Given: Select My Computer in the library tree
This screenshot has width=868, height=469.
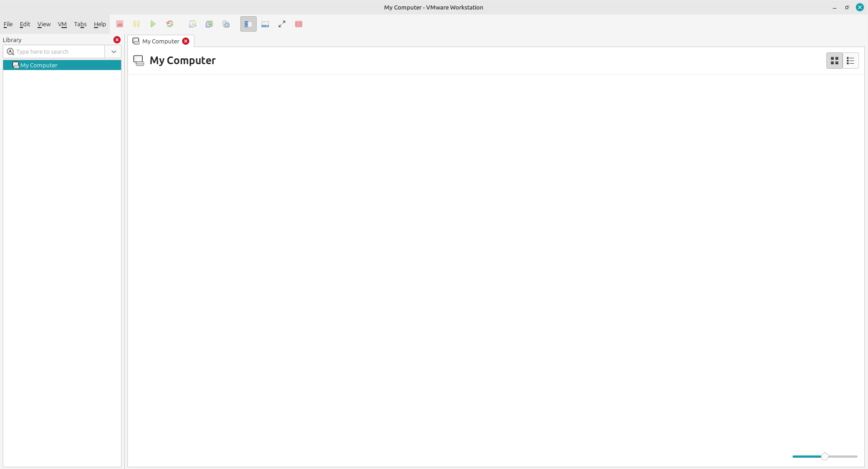Looking at the screenshot, I should point(62,65).
